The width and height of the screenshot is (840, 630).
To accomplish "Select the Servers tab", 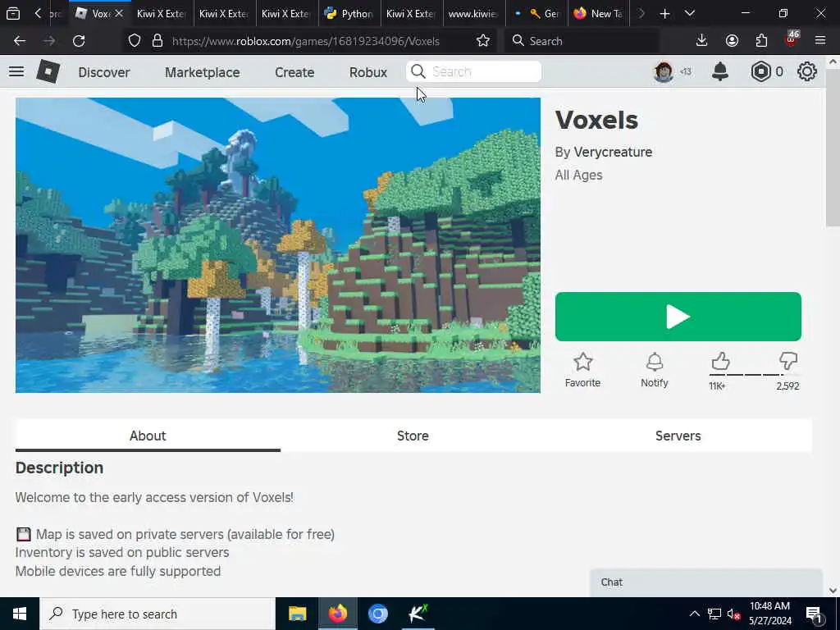I will click(678, 436).
